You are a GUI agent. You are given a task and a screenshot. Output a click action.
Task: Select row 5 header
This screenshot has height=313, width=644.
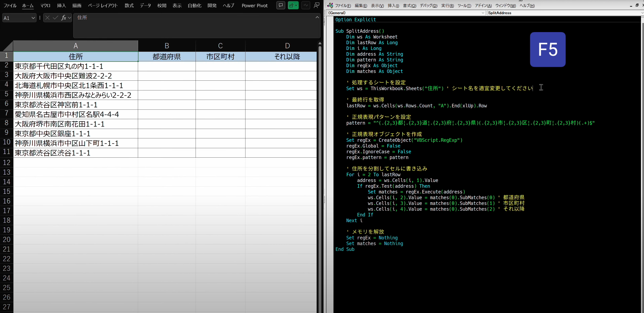[6, 94]
